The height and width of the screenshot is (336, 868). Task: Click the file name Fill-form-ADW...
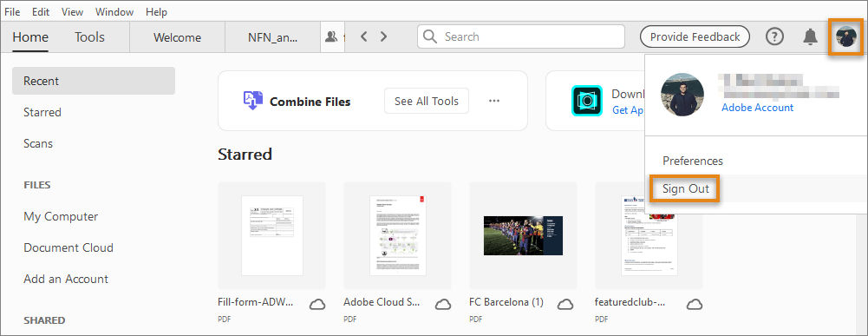pos(255,303)
